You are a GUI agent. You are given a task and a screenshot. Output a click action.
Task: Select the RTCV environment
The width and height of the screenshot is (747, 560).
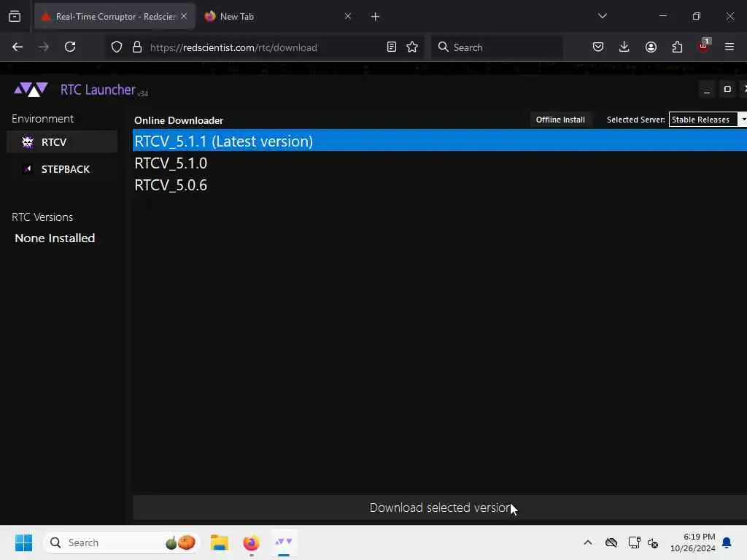click(x=62, y=142)
